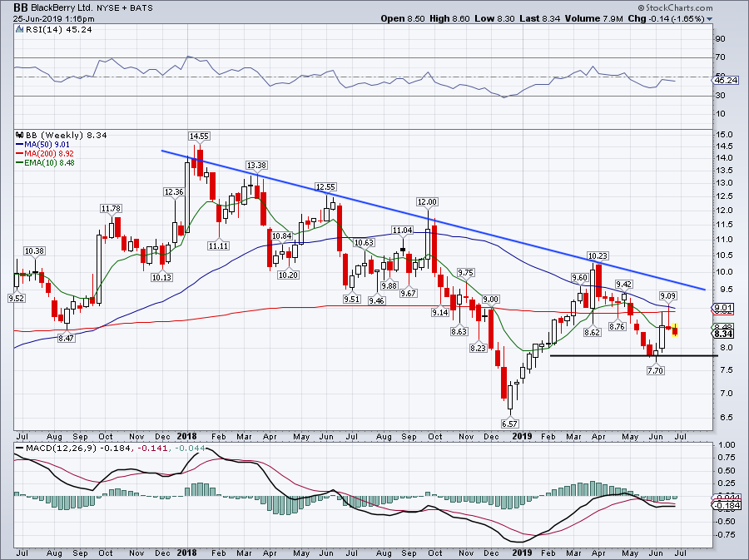The image size is (749, 560).
Task: Click the 9.75 price label
Action: [x=466, y=273]
